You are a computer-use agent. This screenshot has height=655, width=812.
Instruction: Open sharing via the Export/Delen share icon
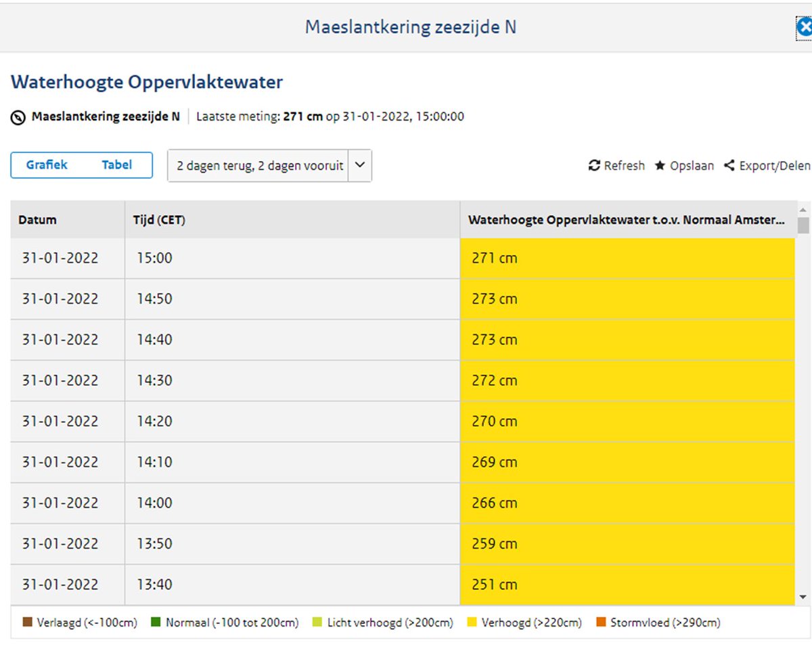pyautogui.click(x=729, y=165)
